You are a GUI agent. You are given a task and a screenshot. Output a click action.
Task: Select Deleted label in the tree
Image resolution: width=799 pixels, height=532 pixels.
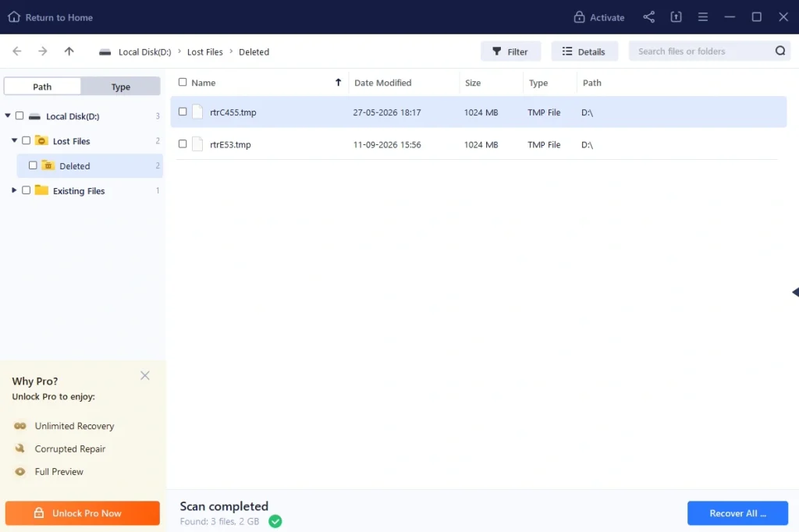click(74, 165)
